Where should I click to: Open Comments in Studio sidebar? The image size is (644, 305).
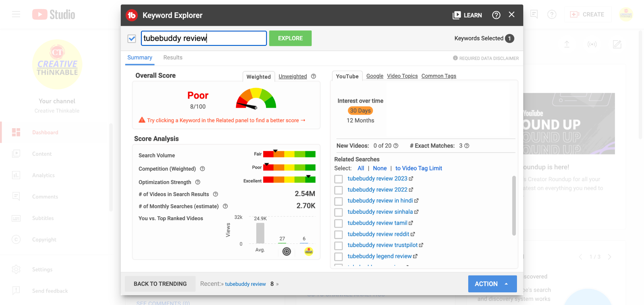[x=45, y=197]
